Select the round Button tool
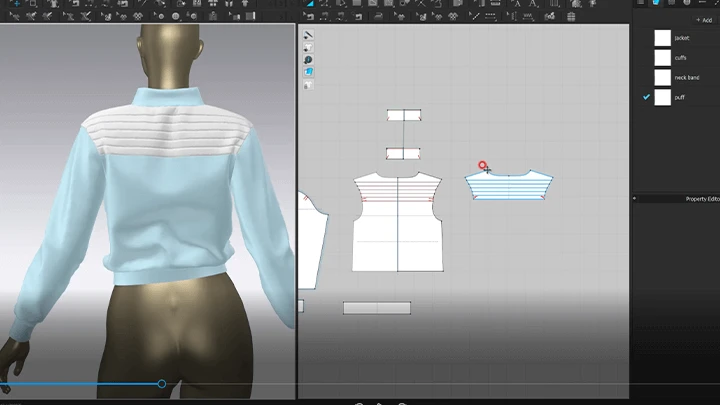 click(175, 17)
